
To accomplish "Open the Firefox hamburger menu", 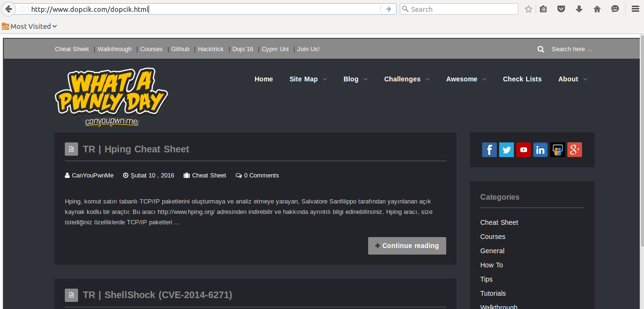I will click(635, 9).
